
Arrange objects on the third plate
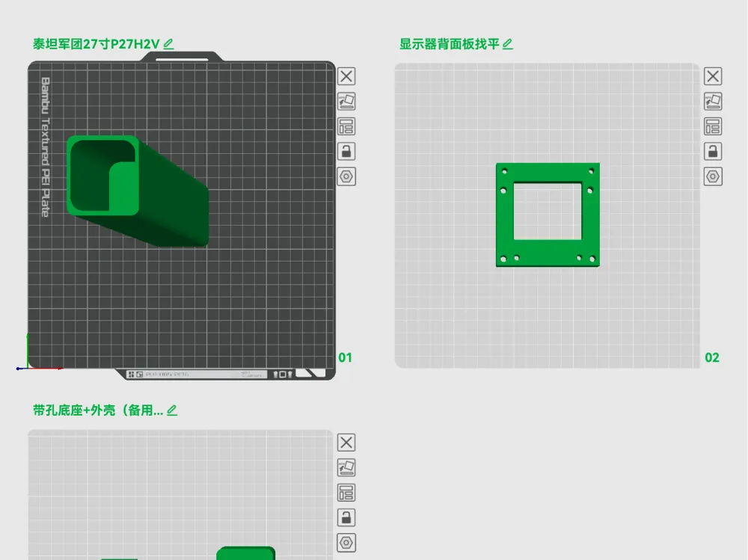tap(346, 493)
